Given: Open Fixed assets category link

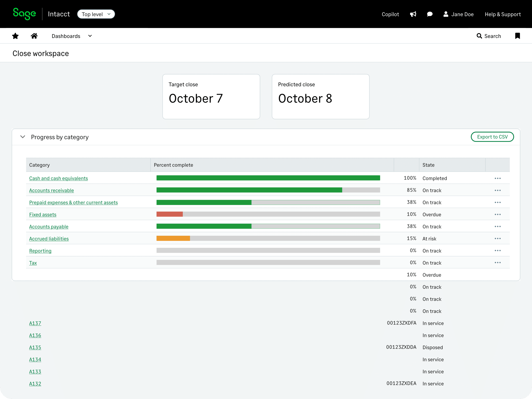Looking at the screenshot, I should click(x=43, y=214).
